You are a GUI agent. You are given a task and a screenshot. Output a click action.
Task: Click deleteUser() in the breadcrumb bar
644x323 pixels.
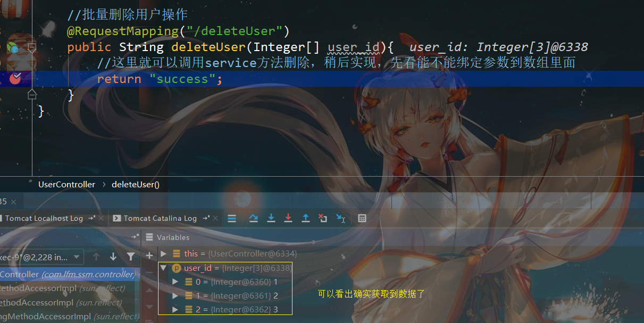click(x=135, y=184)
